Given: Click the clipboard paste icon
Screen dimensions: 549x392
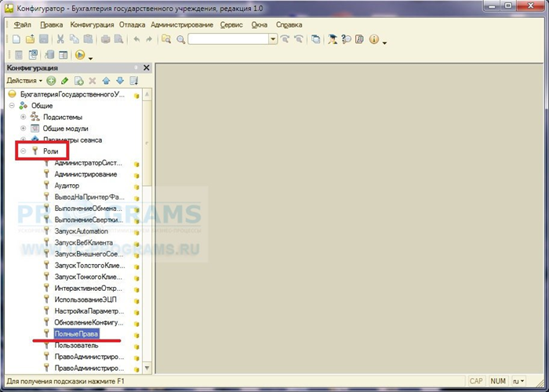Looking at the screenshot, I should [88, 39].
